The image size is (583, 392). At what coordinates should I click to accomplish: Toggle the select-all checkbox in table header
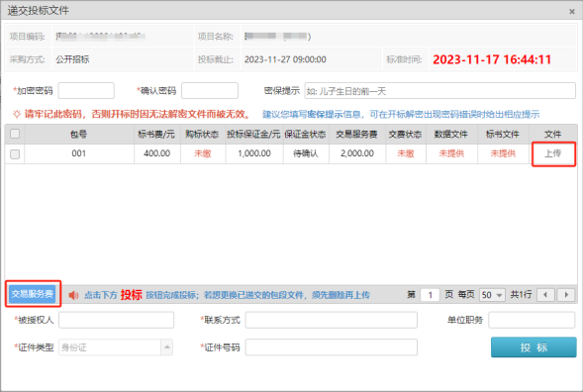pyautogui.click(x=15, y=134)
